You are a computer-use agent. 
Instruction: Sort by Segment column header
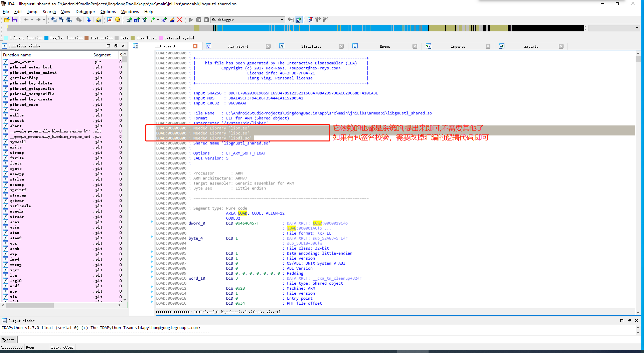[x=105, y=55]
